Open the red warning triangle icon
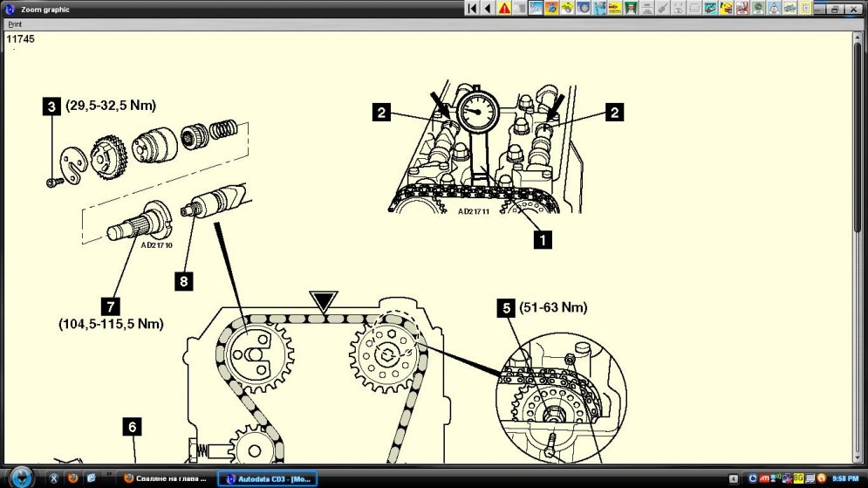868x488 pixels. pos(504,8)
